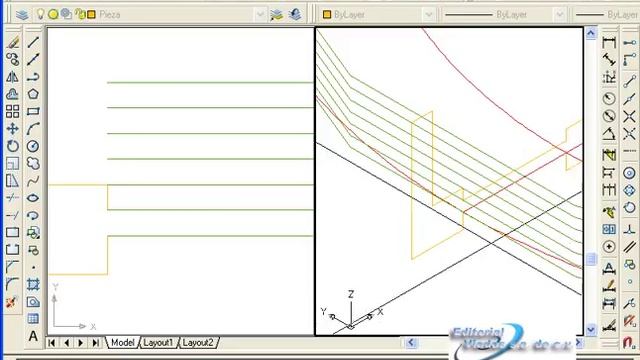Toggle lock on Pieza layer
Image resolution: width=640 pixels, height=360 pixels.
[80, 15]
